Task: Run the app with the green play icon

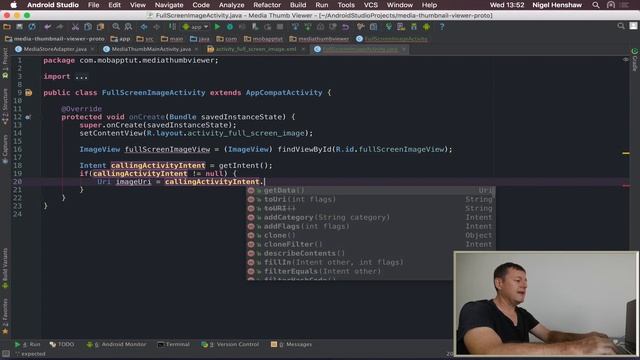Action: click(217, 27)
